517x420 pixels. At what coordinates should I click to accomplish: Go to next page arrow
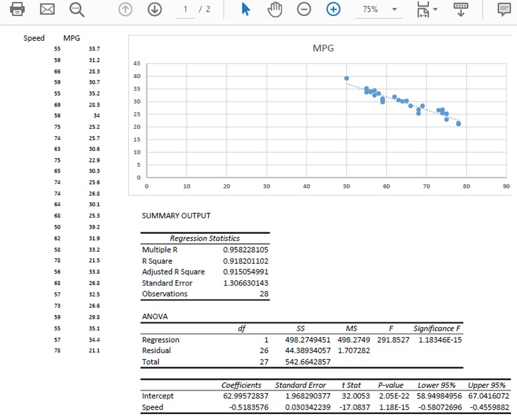pos(155,9)
